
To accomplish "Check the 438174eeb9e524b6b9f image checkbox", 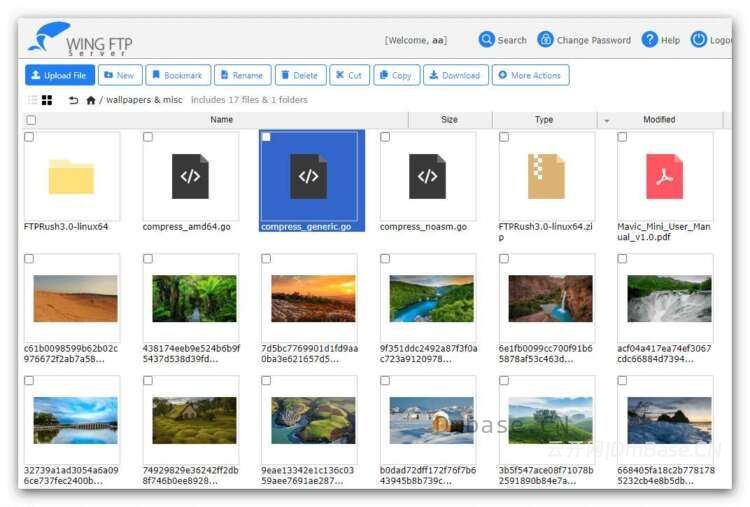I will pos(148,259).
